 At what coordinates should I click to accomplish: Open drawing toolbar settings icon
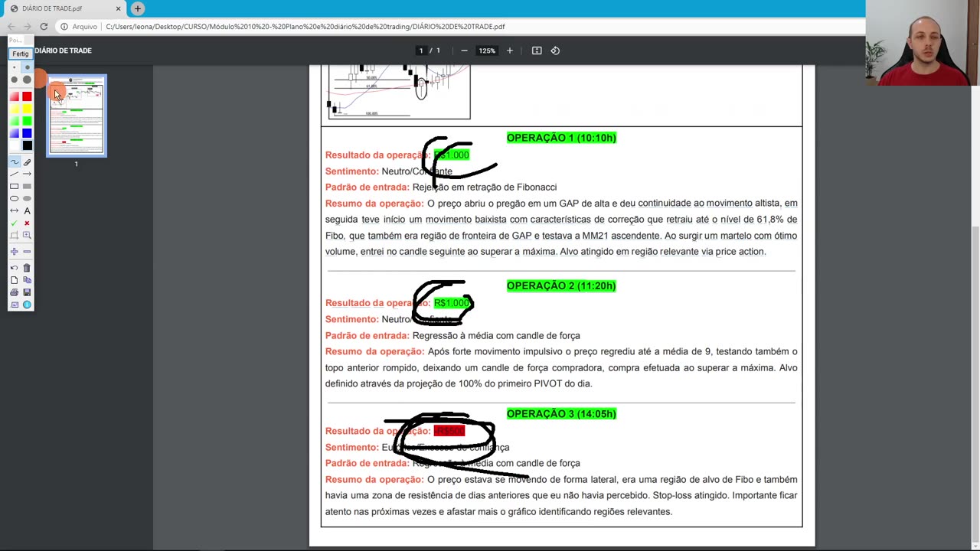point(14,305)
